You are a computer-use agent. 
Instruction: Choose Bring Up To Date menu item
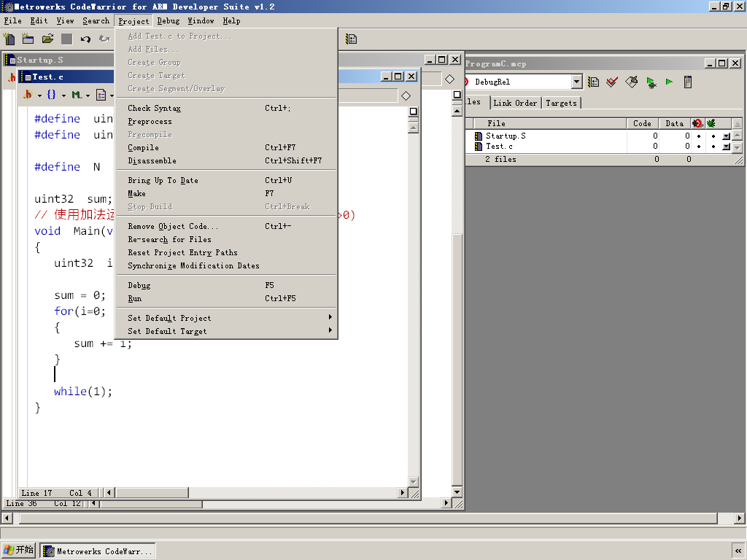(226, 181)
